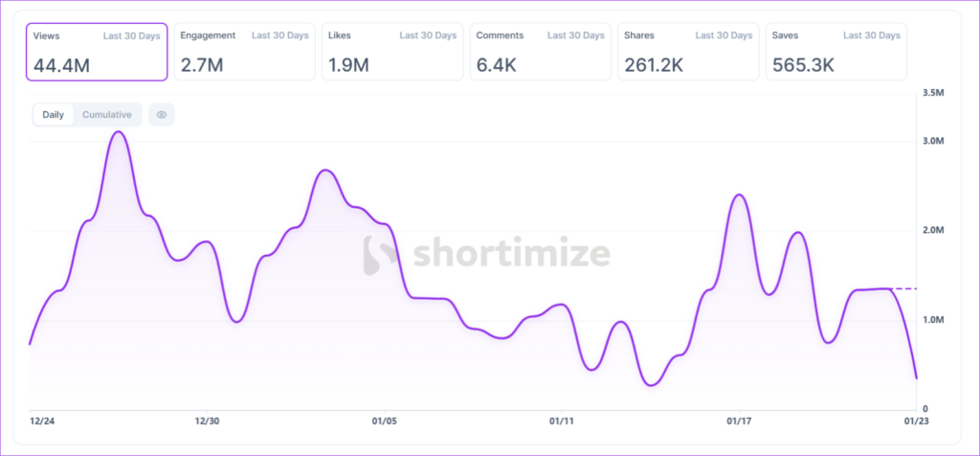The width and height of the screenshot is (980, 456).
Task: Switch chart to Daily view
Action: tap(54, 115)
